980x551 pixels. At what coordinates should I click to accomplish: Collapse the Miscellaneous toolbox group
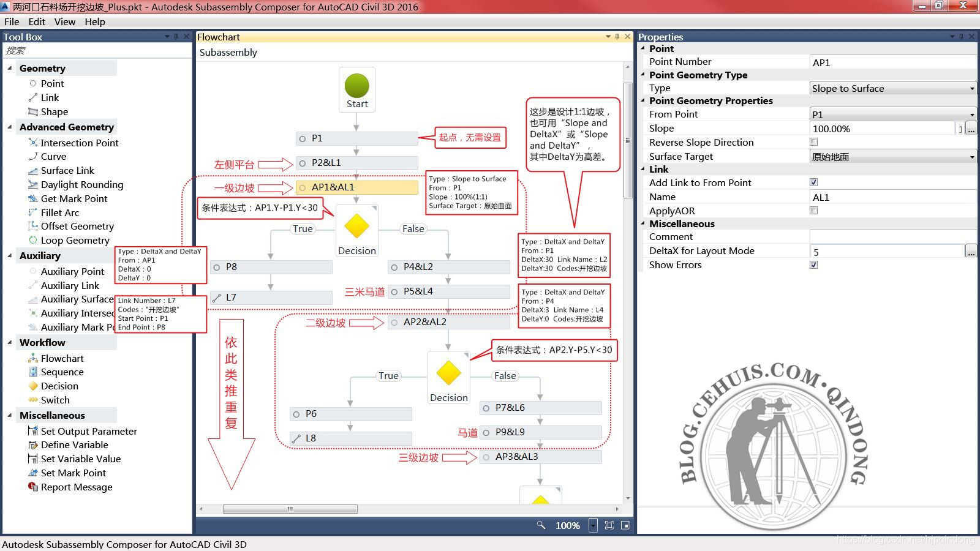pos(9,415)
